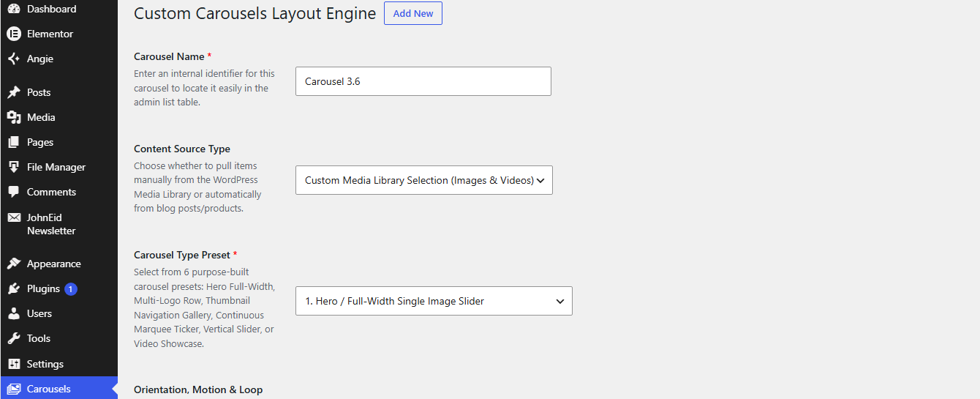The height and width of the screenshot is (399, 980).
Task: Open the Content Source Type dropdown
Action: (424, 180)
